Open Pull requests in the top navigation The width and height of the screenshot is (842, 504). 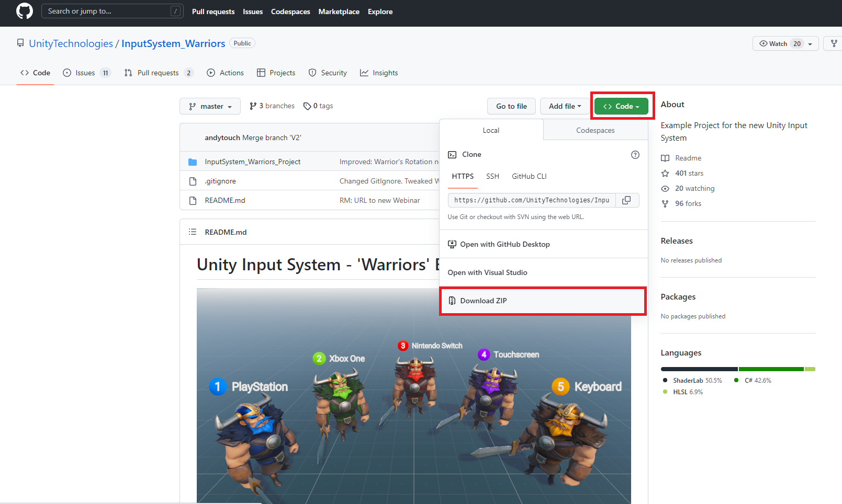click(213, 12)
